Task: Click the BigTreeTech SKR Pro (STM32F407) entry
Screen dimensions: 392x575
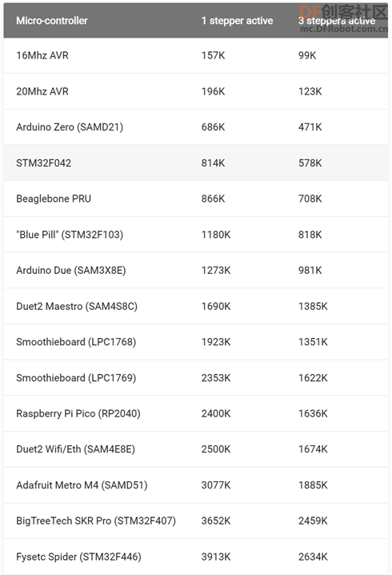Action: pos(96,521)
